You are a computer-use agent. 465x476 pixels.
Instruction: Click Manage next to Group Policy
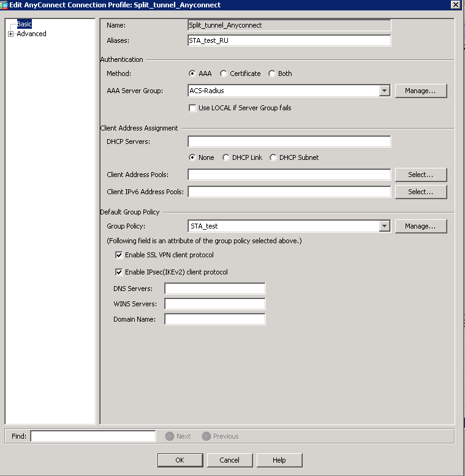pyautogui.click(x=421, y=226)
